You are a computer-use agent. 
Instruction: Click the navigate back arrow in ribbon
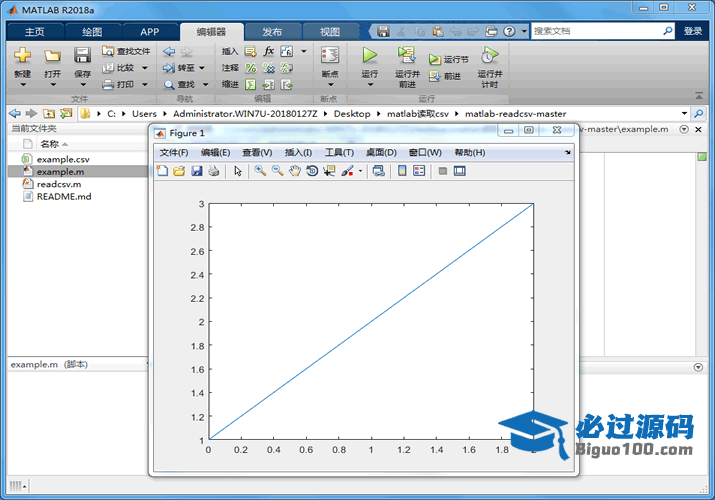click(169, 51)
